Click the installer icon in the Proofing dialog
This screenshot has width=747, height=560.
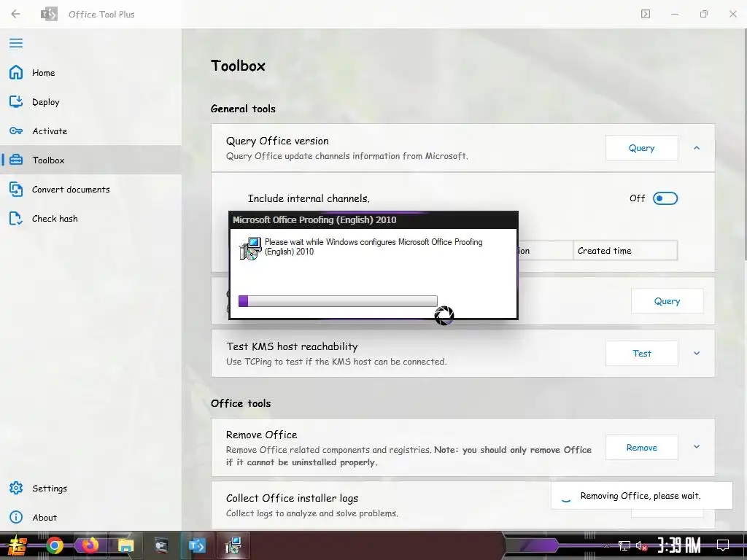point(250,248)
